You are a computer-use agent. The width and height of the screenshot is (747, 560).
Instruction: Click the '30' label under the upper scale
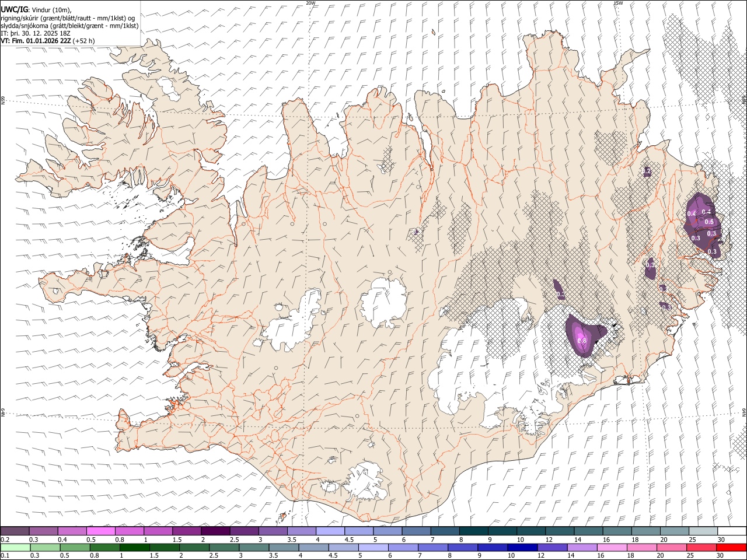point(721,540)
